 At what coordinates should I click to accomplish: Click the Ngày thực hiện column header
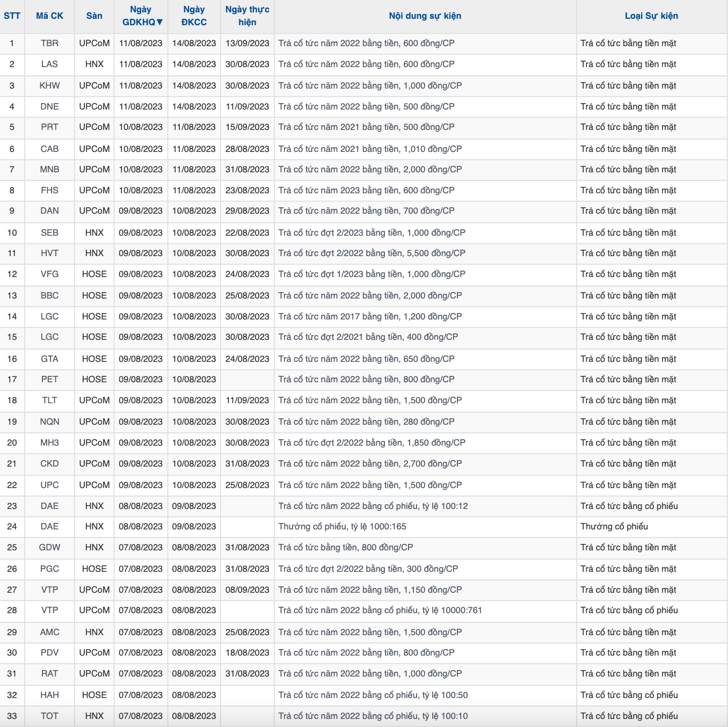pyautogui.click(x=247, y=16)
